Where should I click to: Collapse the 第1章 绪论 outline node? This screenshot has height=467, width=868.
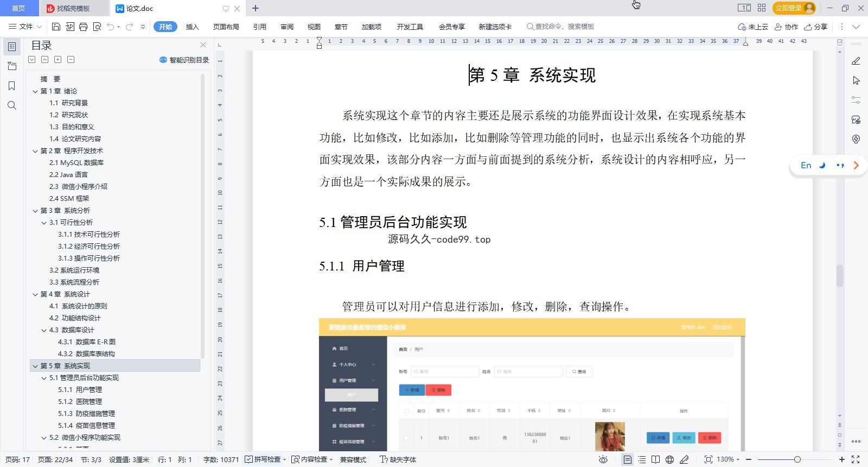(x=35, y=91)
